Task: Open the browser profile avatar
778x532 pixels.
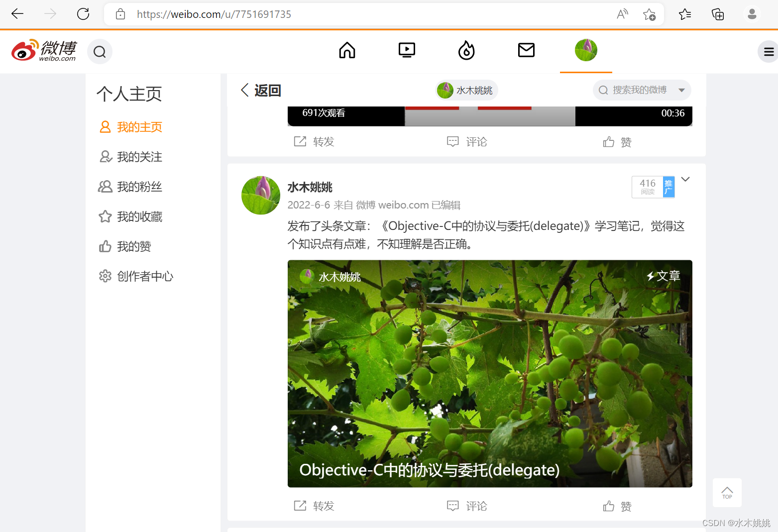Action: (x=752, y=14)
